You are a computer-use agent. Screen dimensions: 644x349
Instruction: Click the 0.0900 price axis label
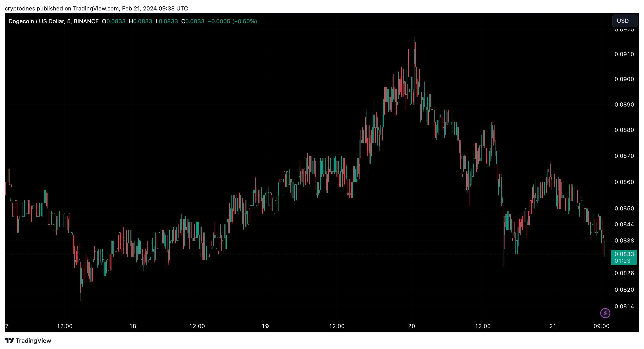click(x=624, y=79)
